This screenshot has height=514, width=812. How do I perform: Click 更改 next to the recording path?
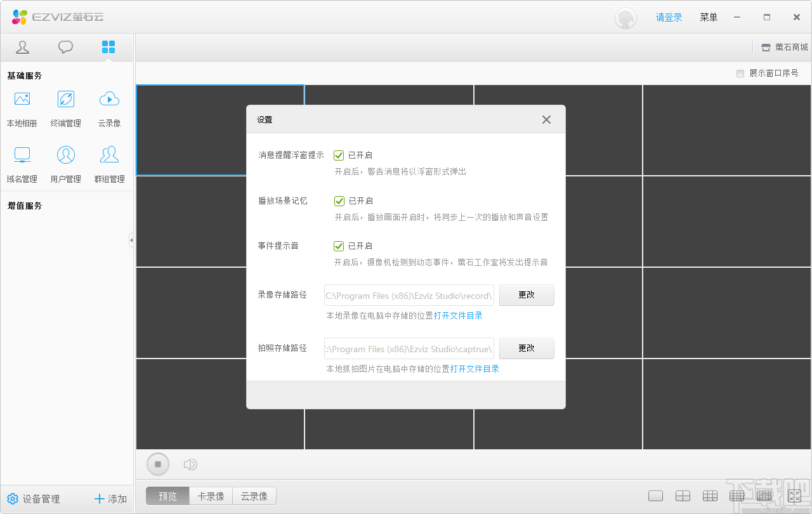pyautogui.click(x=527, y=294)
